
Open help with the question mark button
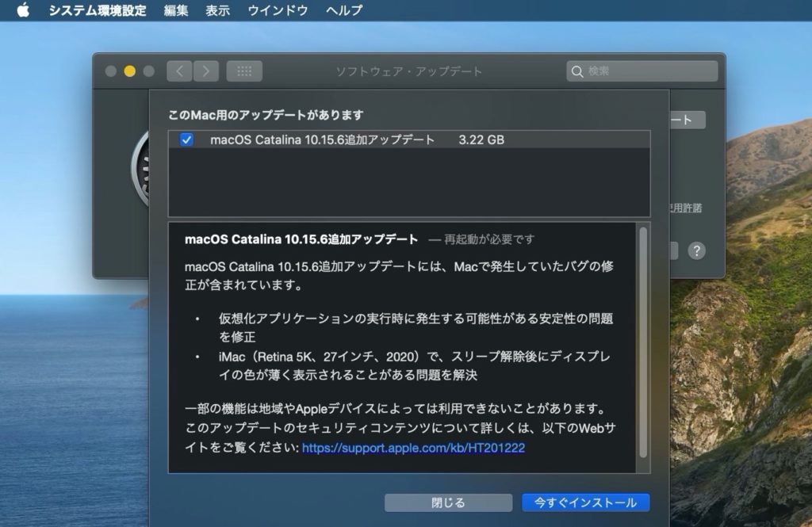696,251
